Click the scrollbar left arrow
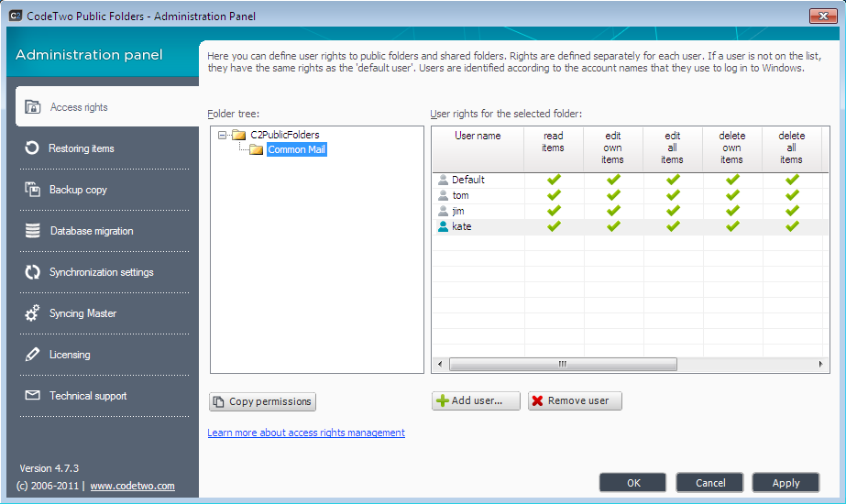 (440, 364)
